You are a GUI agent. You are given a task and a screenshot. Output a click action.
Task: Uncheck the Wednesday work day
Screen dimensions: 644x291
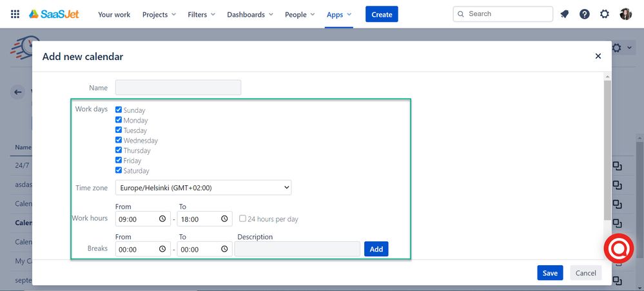(x=119, y=140)
